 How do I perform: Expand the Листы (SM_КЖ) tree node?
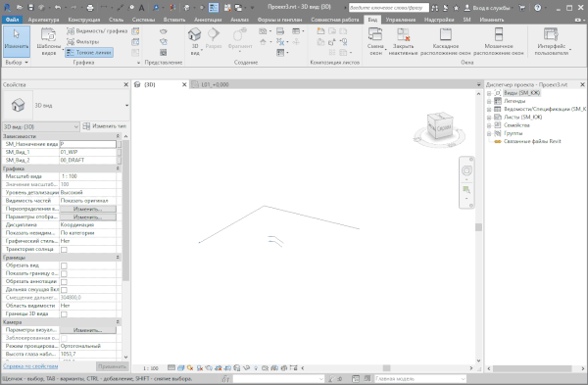pos(489,118)
